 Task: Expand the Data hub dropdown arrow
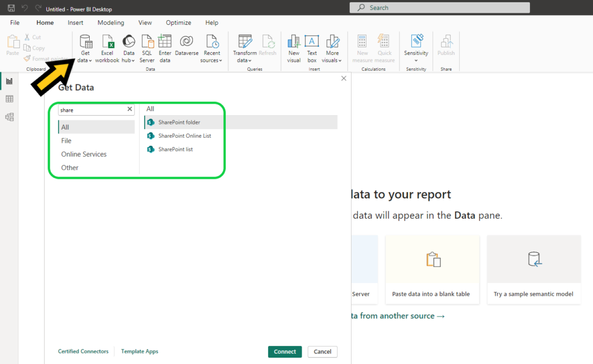click(133, 61)
